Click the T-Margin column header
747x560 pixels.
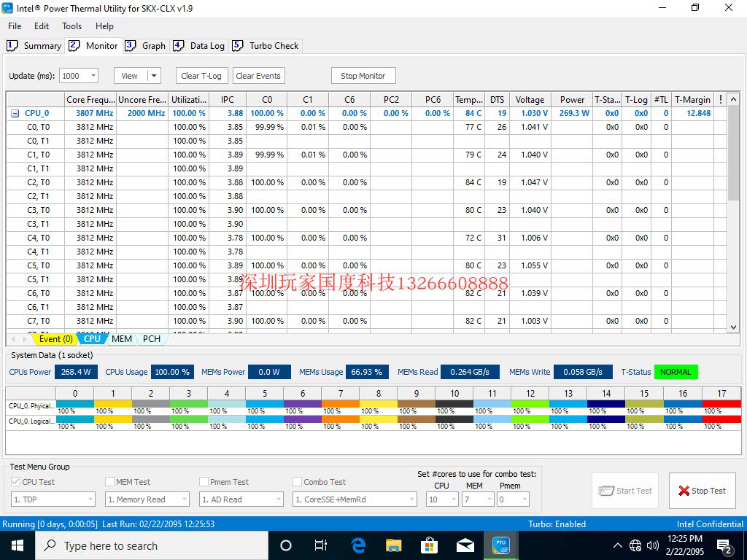(x=692, y=99)
